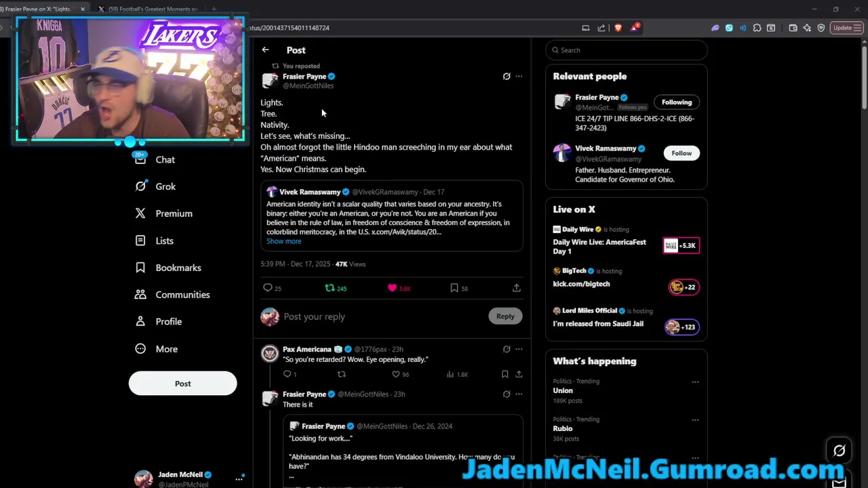Open Chat from the sidebar
Screen dimensions: 868x488
[155, 159]
